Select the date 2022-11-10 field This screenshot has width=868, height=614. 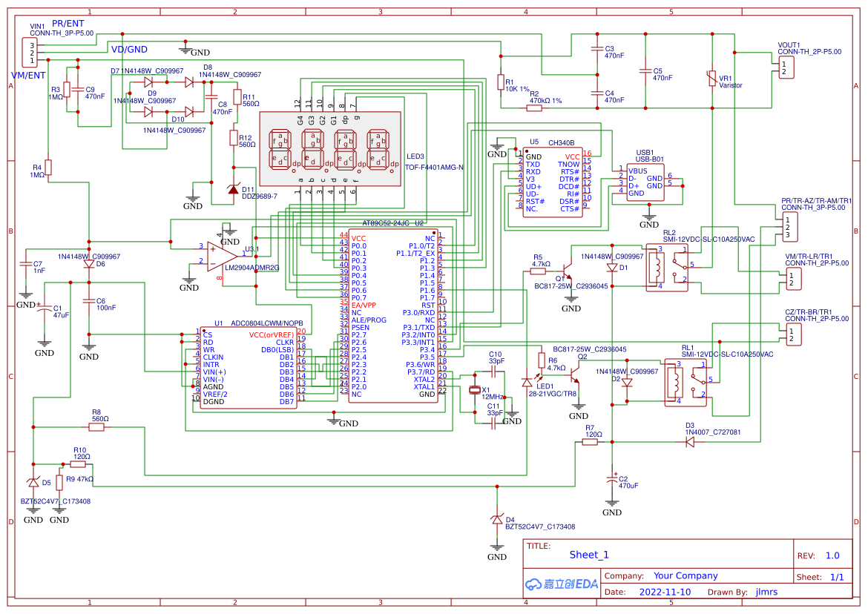point(665,592)
